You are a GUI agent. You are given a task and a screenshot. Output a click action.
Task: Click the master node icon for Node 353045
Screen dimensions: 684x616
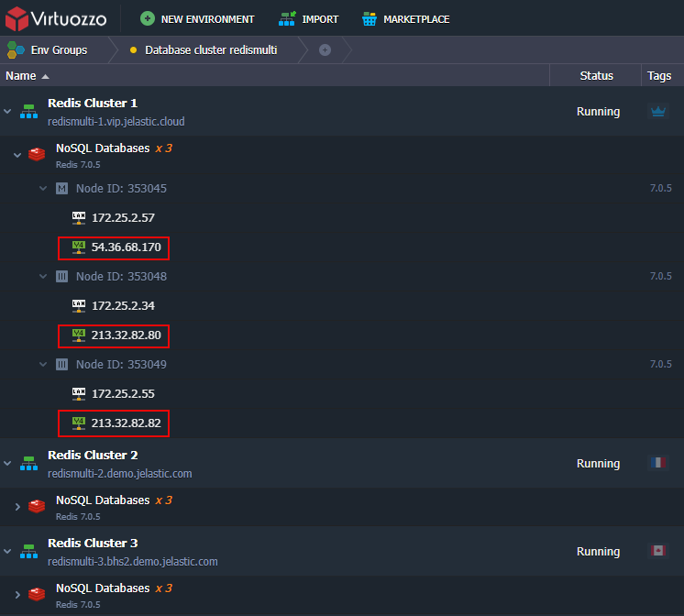[x=62, y=189]
